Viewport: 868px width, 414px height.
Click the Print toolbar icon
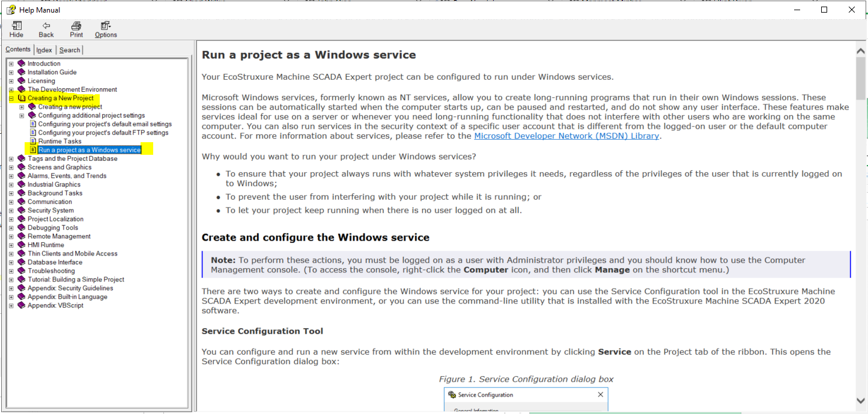click(x=76, y=26)
